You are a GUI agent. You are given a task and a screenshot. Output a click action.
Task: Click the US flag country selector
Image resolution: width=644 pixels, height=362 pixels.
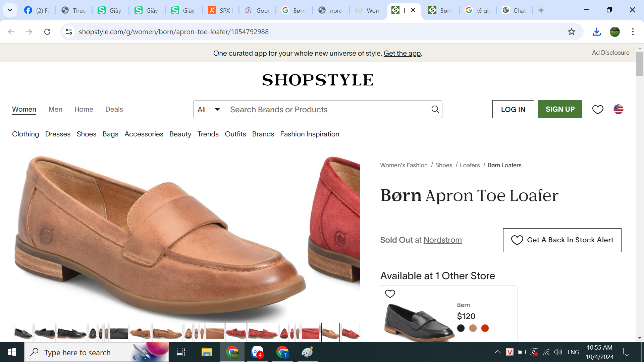tap(618, 109)
